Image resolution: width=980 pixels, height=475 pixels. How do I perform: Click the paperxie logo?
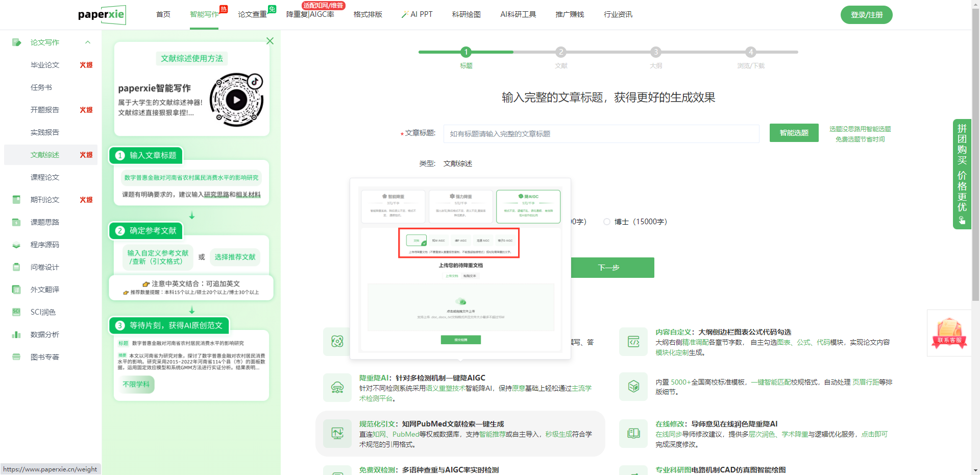click(x=102, y=15)
